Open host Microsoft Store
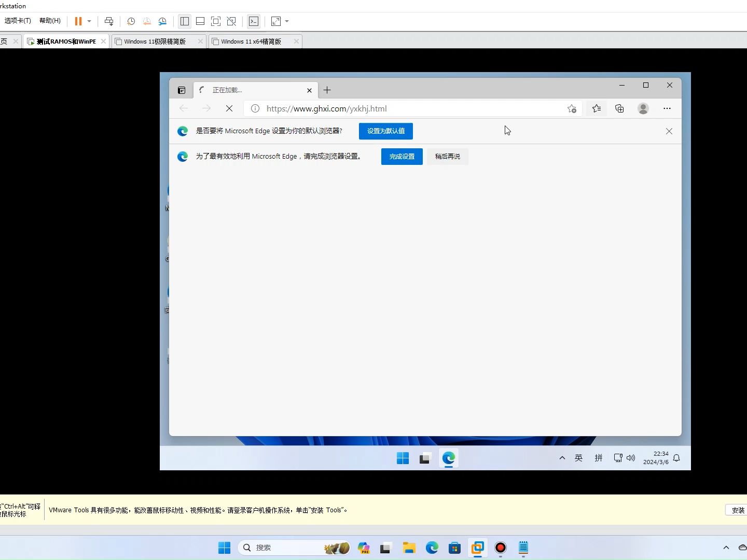 point(455,548)
